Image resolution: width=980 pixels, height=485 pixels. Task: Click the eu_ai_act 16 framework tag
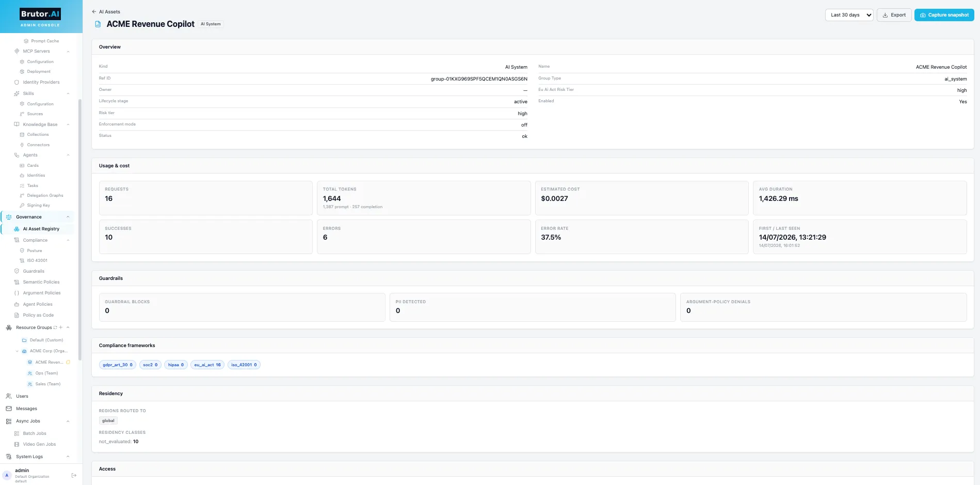pos(207,365)
